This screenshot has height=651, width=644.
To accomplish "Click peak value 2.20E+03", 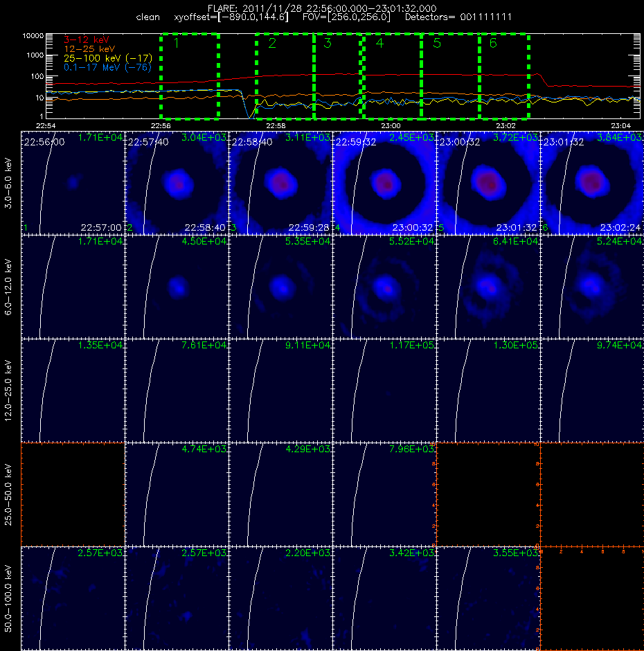I will click(307, 553).
